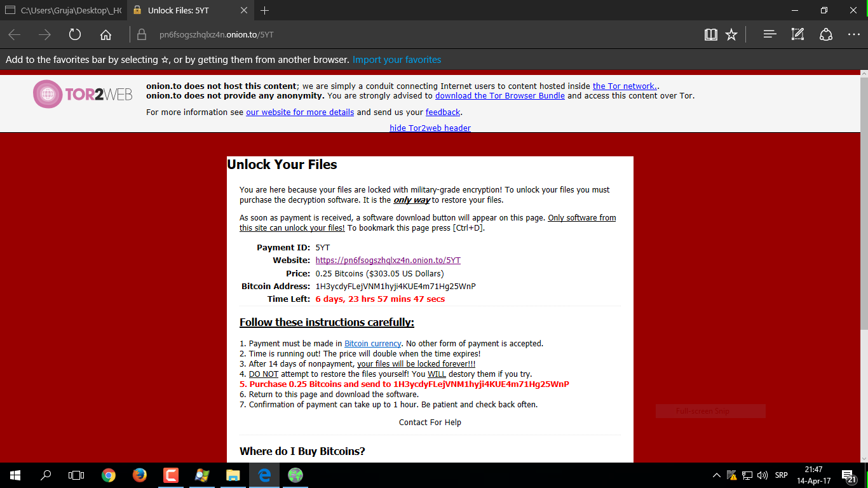868x488 pixels.
Task: Open our website for more details link
Action: 300,112
